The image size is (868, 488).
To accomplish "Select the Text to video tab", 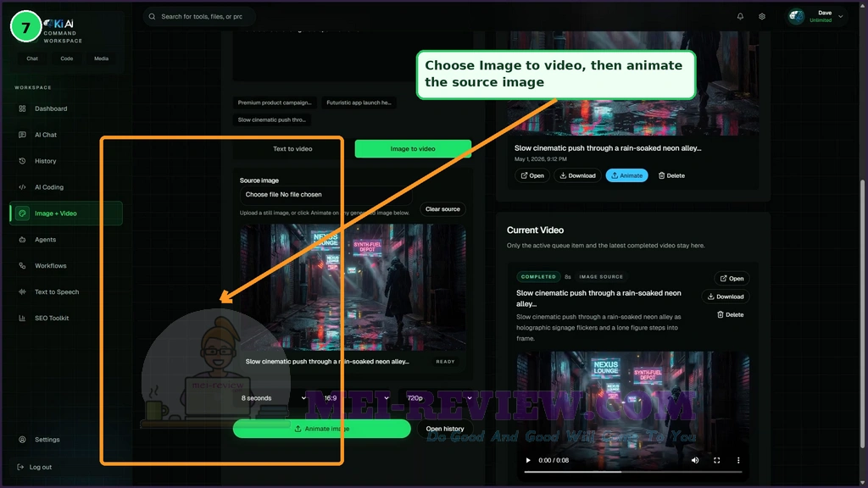I will (x=292, y=149).
